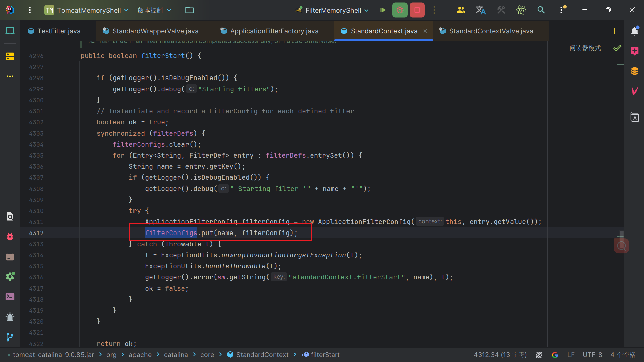Click the debug bug button in toolbar
The image size is (644, 362).
click(x=400, y=10)
